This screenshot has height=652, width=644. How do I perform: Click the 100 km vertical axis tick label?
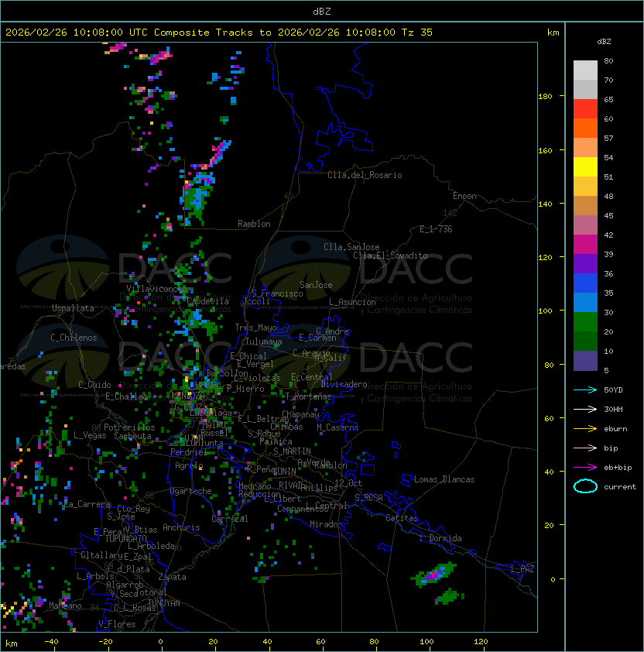(x=545, y=311)
